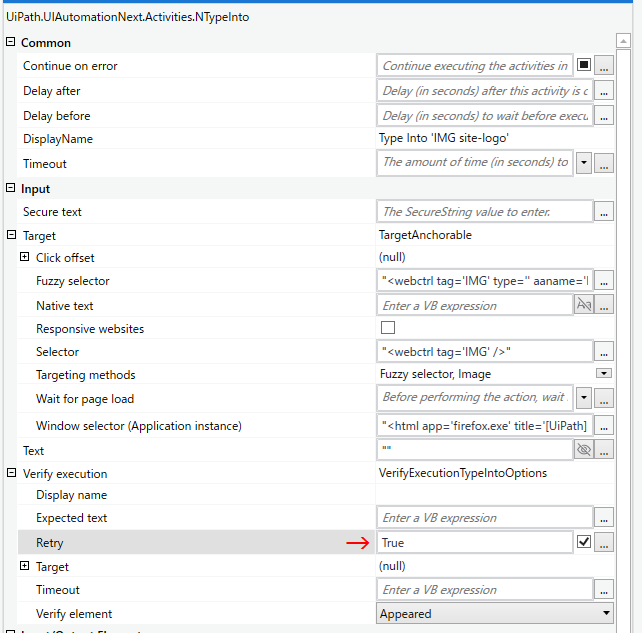Open the Verify element dropdown

(604, 614)
